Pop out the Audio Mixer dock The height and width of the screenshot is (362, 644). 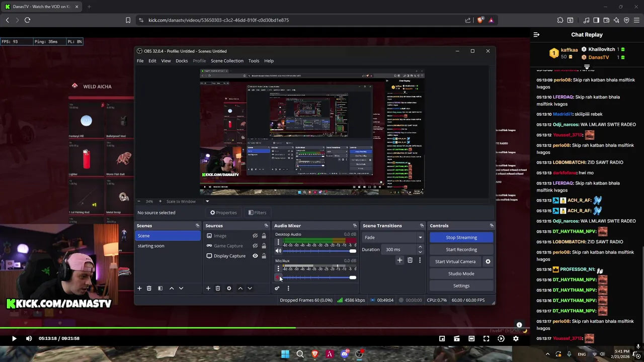coord(355,226)
